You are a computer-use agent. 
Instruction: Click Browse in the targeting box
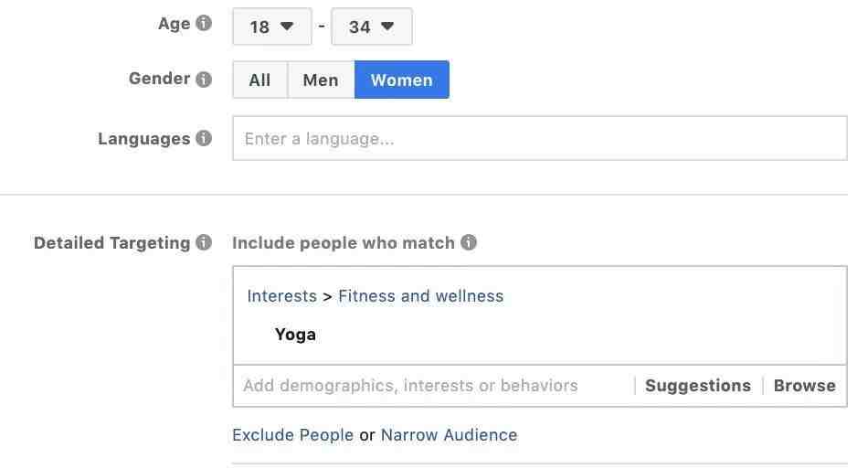click(804, 386)
